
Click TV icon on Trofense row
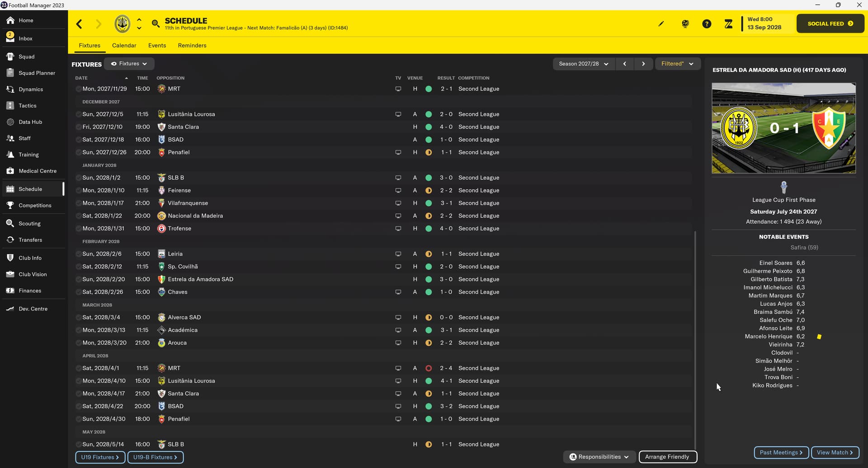click(x=398, y=228)
